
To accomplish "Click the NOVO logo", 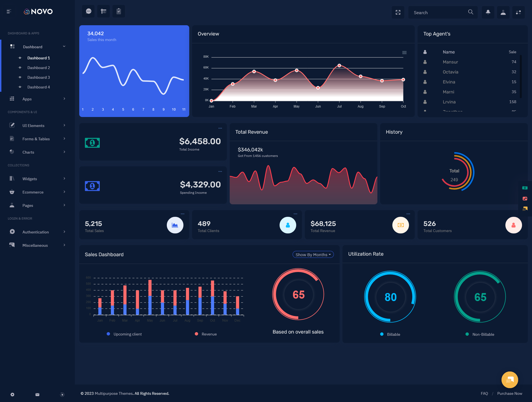I will pos(38,11).
